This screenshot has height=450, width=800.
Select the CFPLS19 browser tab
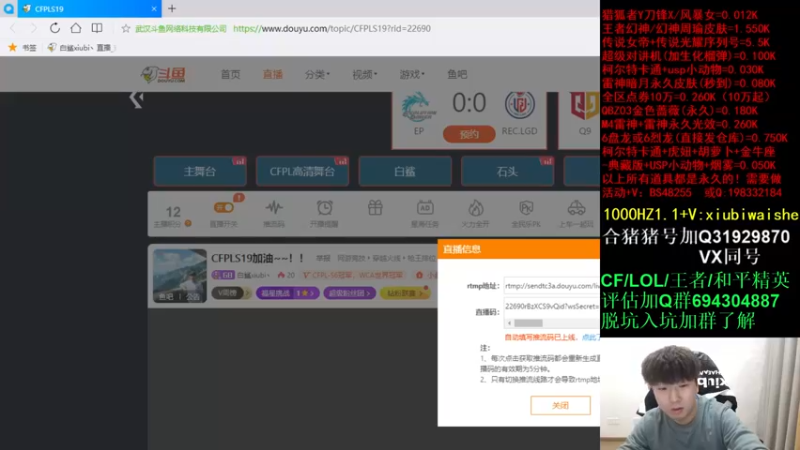pos(89,9)
